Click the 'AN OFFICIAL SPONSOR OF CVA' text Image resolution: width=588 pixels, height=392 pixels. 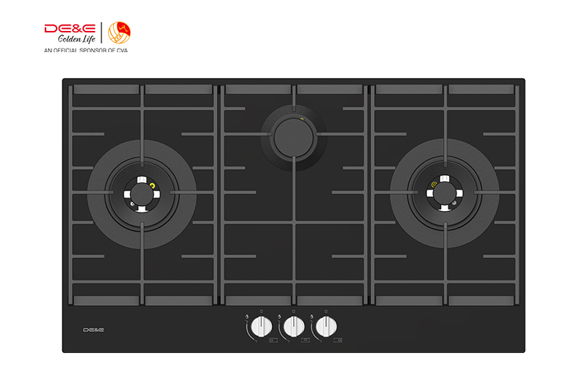86,50
